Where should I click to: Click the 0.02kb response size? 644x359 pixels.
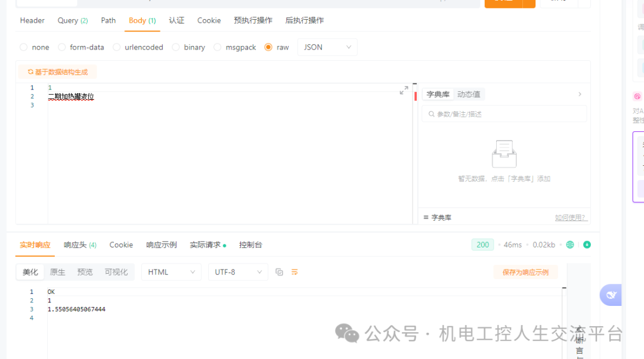[544, 245]
